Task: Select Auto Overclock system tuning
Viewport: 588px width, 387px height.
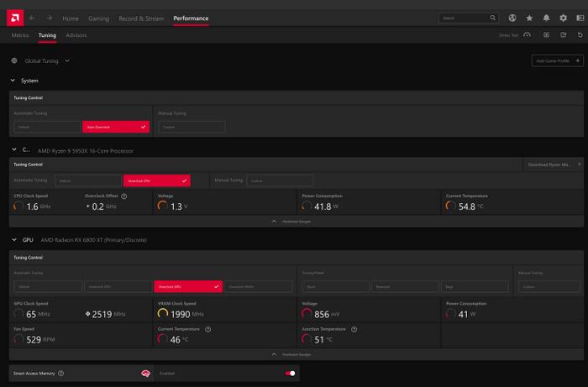Action: pyautogui.click(x=116, y=127)
